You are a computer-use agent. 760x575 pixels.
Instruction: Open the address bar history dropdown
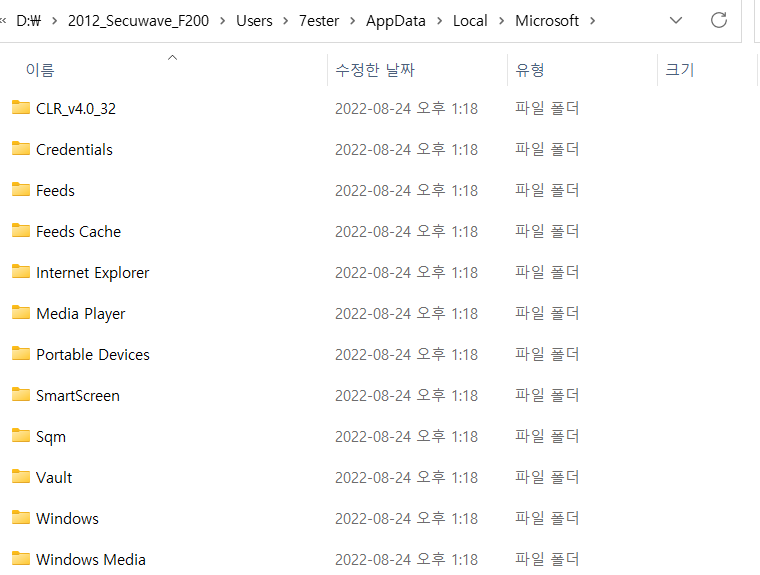(x=676, y=20)
